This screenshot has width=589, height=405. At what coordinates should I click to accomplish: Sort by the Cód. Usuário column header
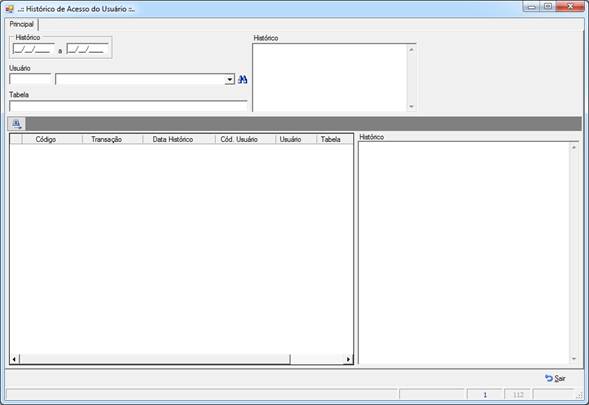[245, 139]
